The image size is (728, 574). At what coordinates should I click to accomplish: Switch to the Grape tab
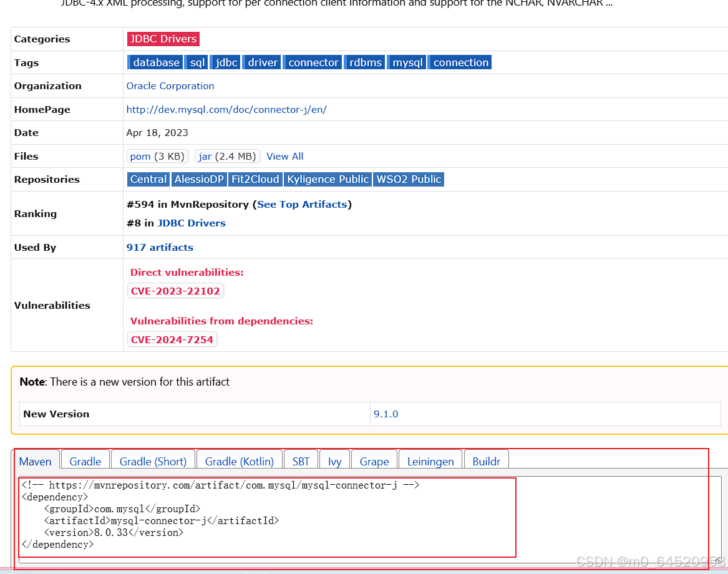(374, 462)
